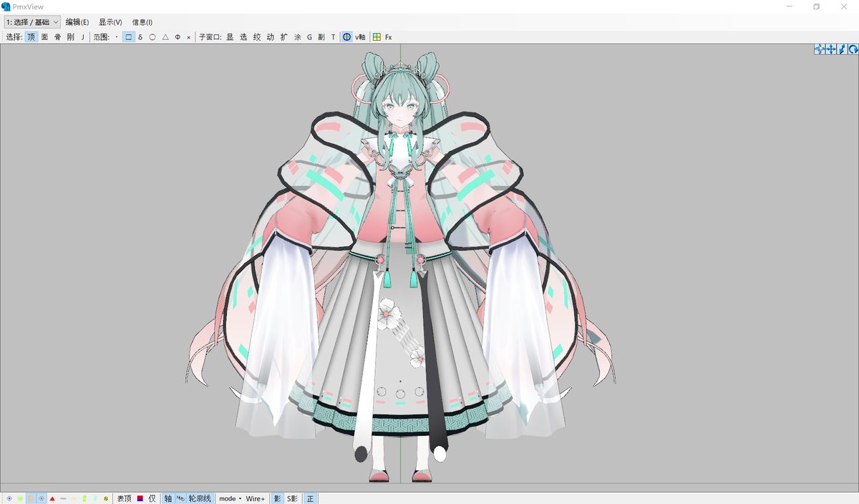Click the PmxView app icon in title bar
Image resolution: width=859 pixels, height=504 pixels.
[x=6, y=6]
